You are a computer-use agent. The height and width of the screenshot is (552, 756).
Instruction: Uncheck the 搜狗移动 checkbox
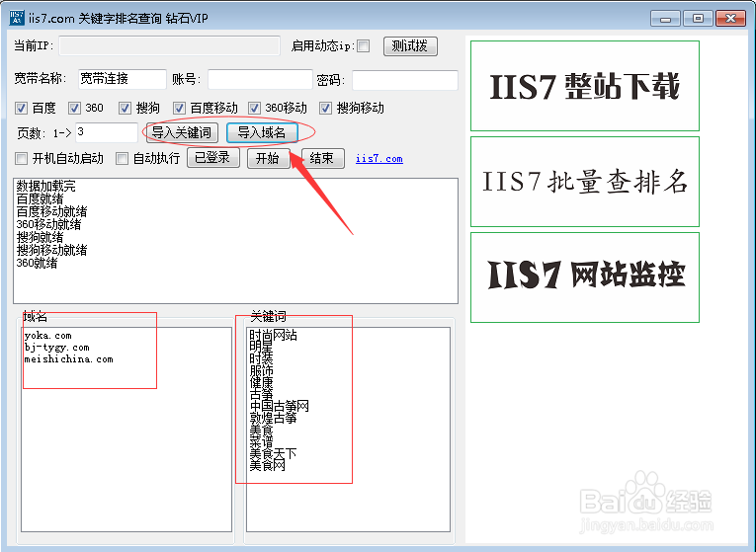pyautogui.click(x=325, y=108)
